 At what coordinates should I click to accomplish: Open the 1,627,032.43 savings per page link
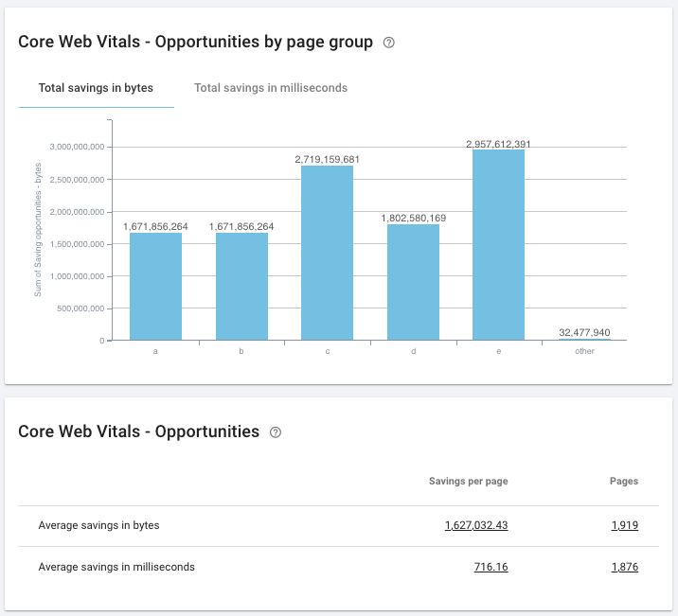pyautogui.click(x=476, y=525)
